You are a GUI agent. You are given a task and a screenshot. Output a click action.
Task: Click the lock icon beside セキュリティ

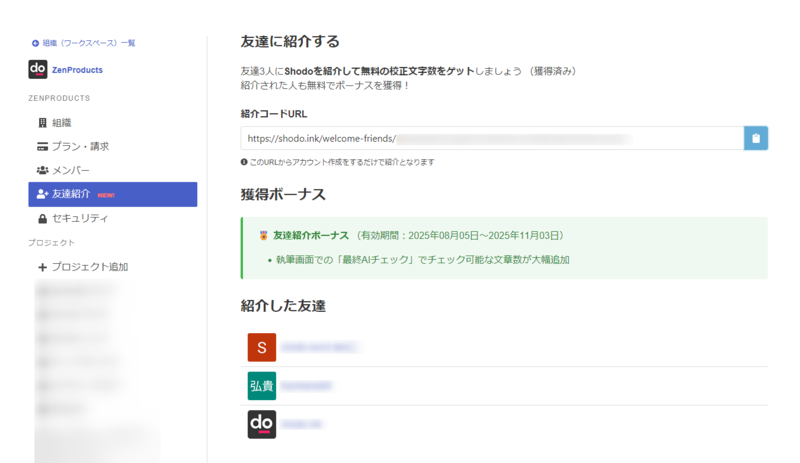click(43, 218)
